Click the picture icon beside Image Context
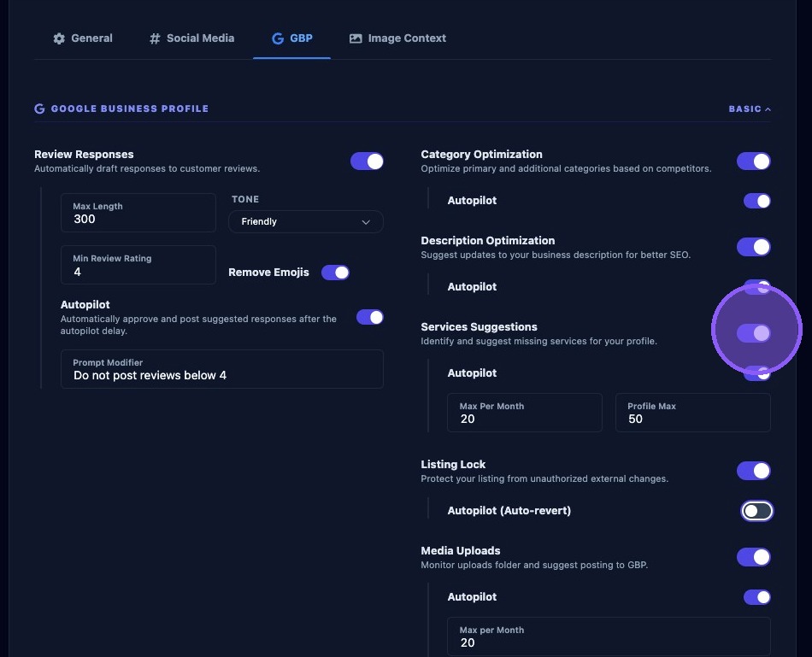812x657 pixels. click(356, 38)
